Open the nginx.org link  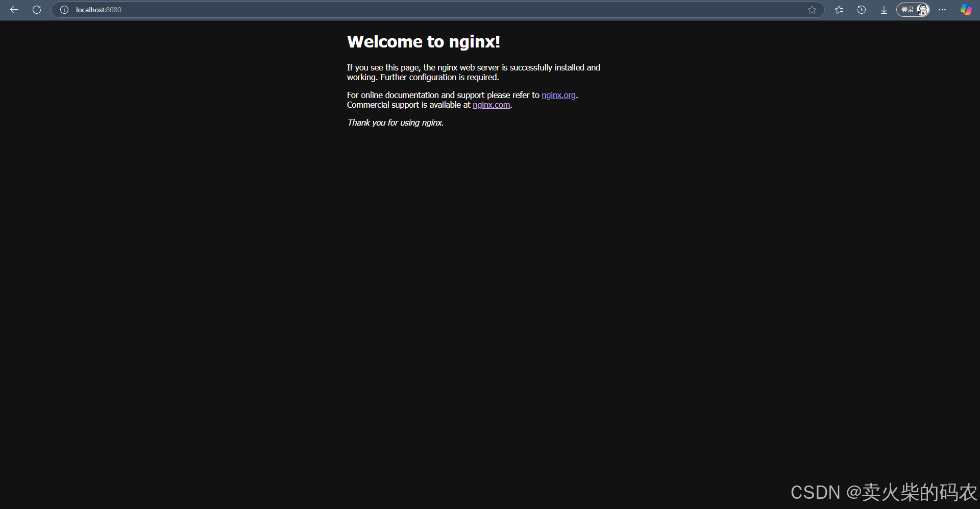558,95
